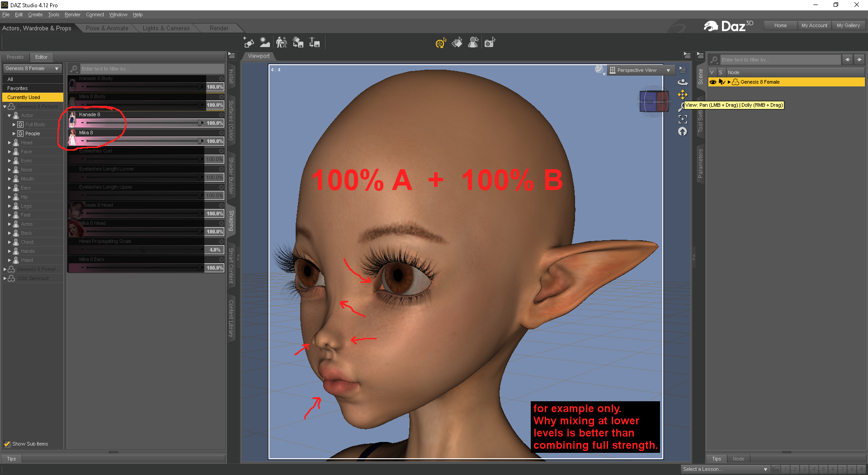Click the New Light and environment icon

pyautogui.click(x=265, y=43)
